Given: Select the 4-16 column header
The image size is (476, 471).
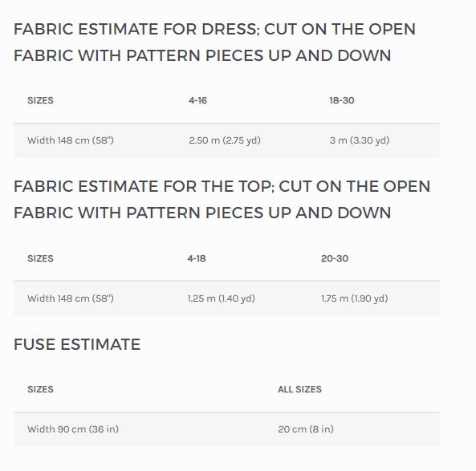Looking at the screenshot, I should 197,100.
